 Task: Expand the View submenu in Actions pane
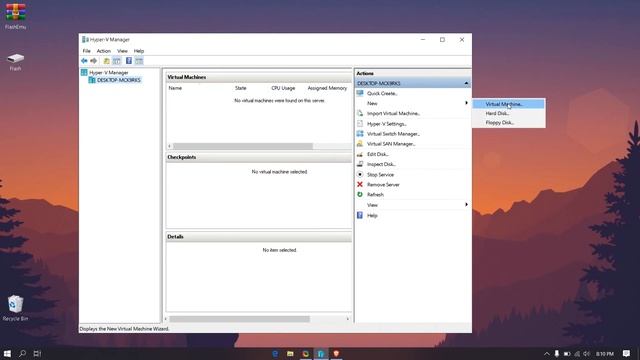pyautogui.click(x=413, y=205)
